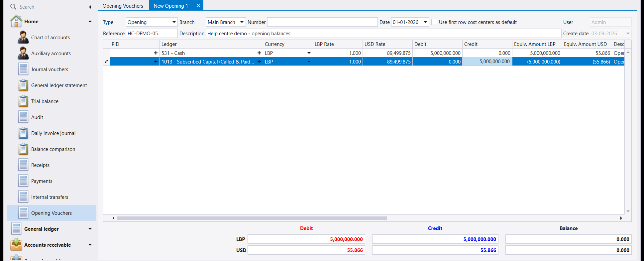Screen dimensions: 644x261
Task: Open Daily invoice journal icon
Action: coord(23,133)
